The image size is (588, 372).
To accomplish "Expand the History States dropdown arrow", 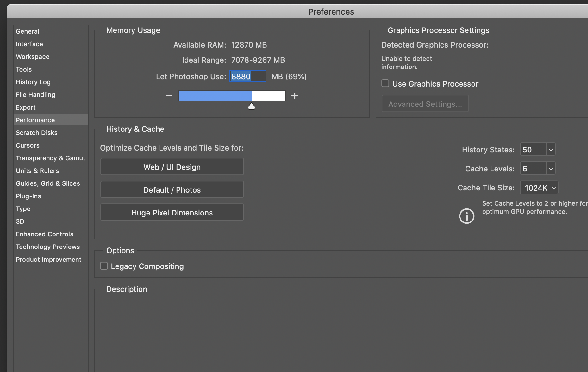I will click(551, 150).
